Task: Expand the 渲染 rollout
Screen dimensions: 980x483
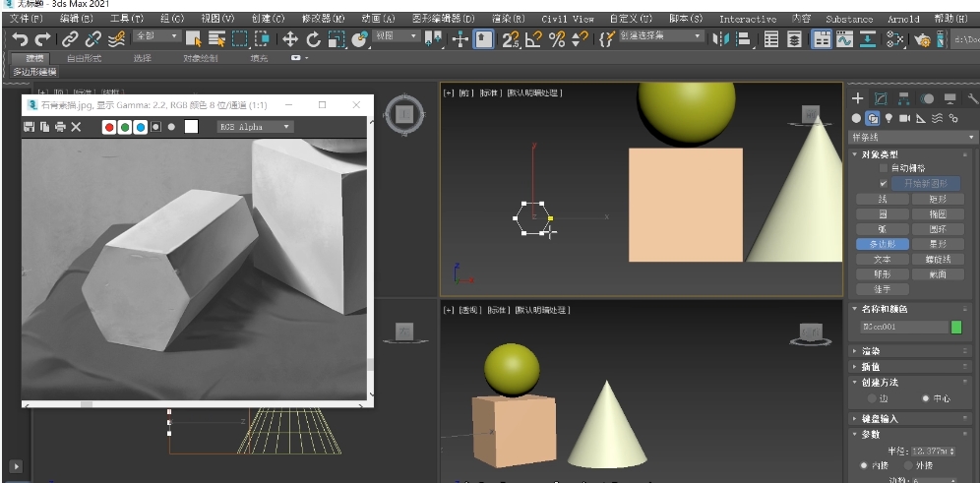Action: (x=870, y=350)
